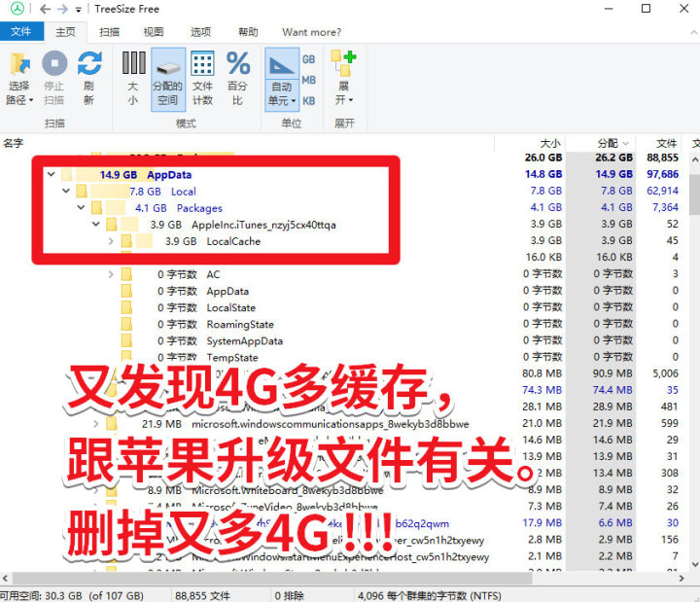Click the 97,686 file count cell
Image resolution: width=700 pixels, height=602 pixels.
click(x=662, y=174)
